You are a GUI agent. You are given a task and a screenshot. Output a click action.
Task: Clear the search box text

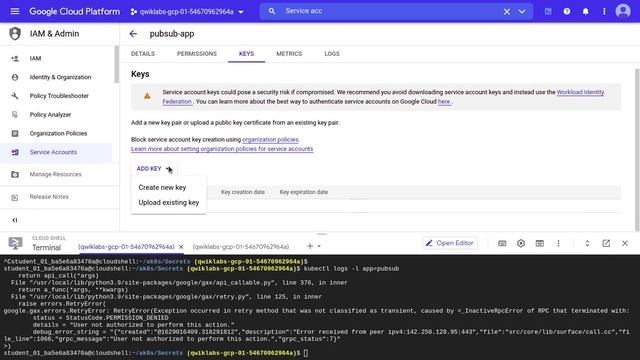(x=507, y=11)
